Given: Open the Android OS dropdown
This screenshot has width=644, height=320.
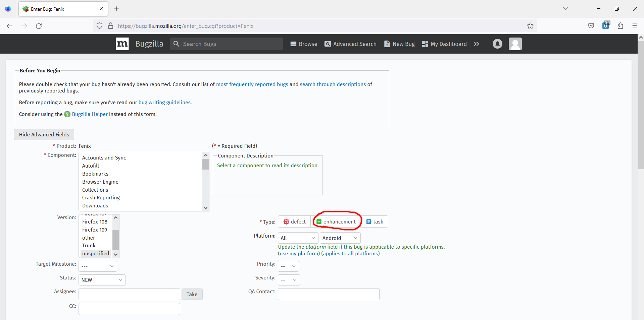Looking at the screenshot, I should pyautogui.click(x=340, y=238).
